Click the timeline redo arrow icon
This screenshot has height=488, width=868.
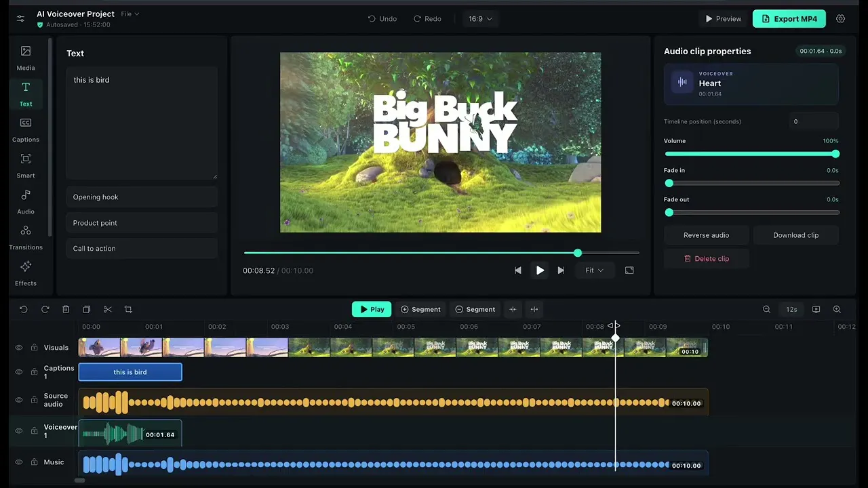click(x=45, y=310)
